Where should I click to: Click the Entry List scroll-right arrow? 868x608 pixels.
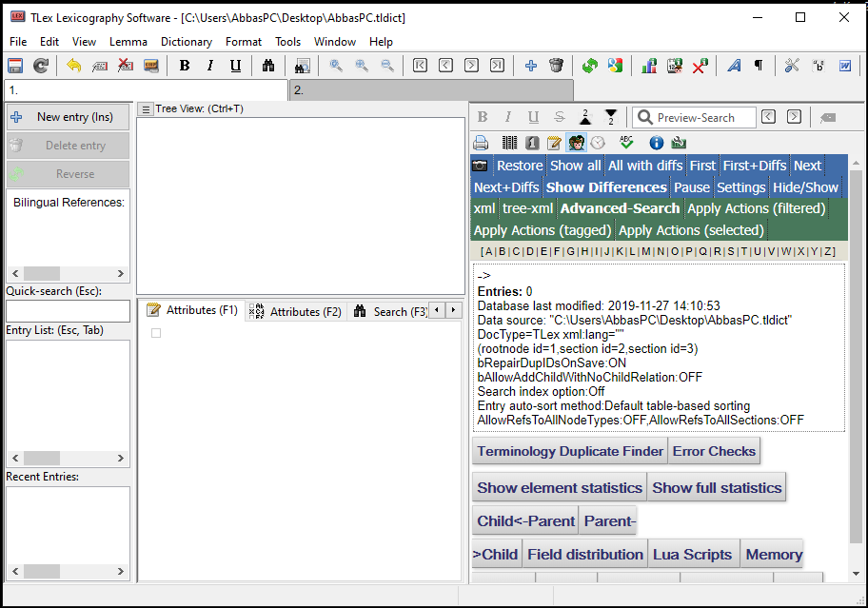(121, 459)
